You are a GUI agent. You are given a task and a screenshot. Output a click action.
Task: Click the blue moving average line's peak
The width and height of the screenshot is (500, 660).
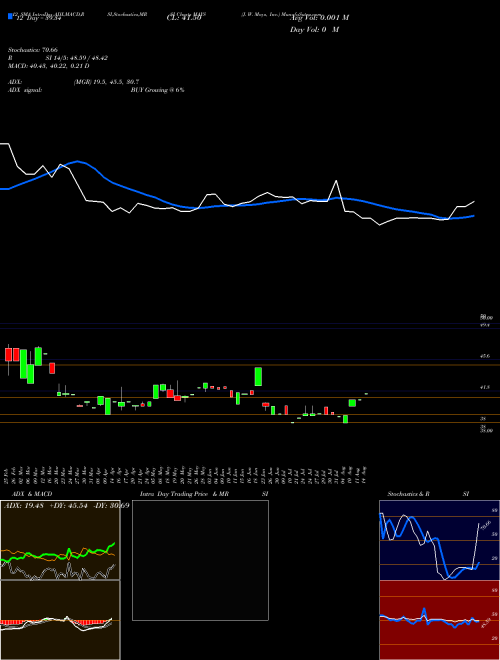pos(77,161)
